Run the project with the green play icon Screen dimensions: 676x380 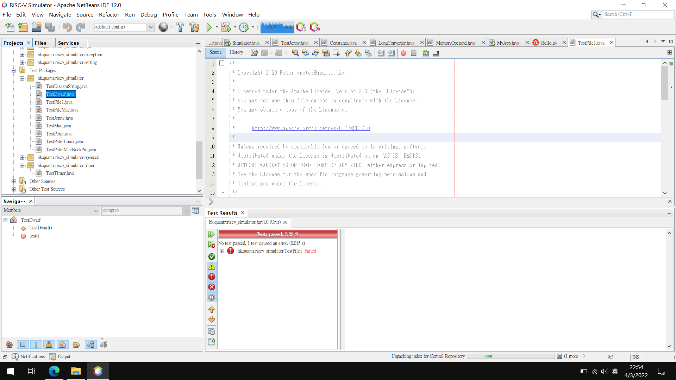(209, 27)
